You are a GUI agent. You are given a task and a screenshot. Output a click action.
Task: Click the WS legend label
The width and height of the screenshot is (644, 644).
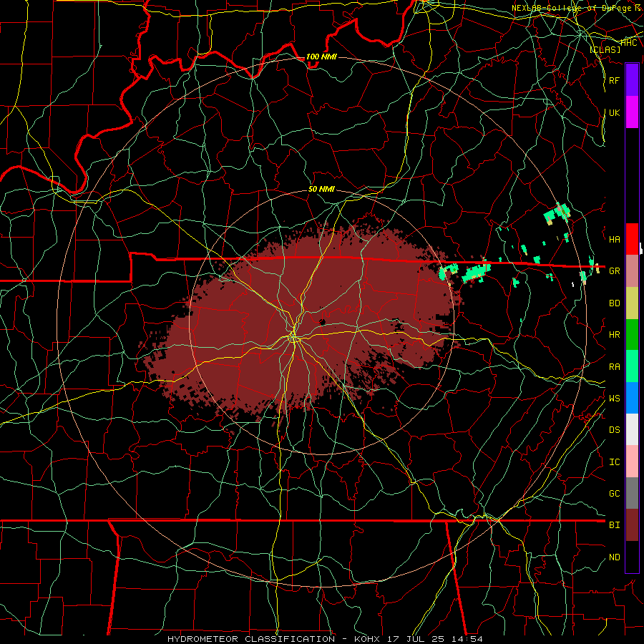click(x=615, y=399)
